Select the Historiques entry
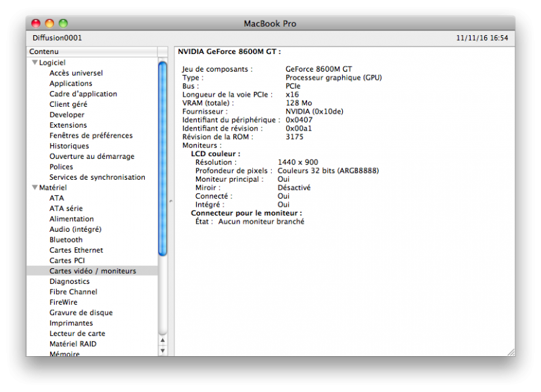 69,146
